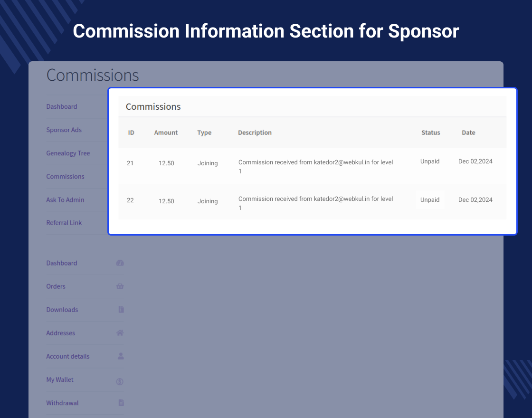Click the Orders account link

click(56, 286)
